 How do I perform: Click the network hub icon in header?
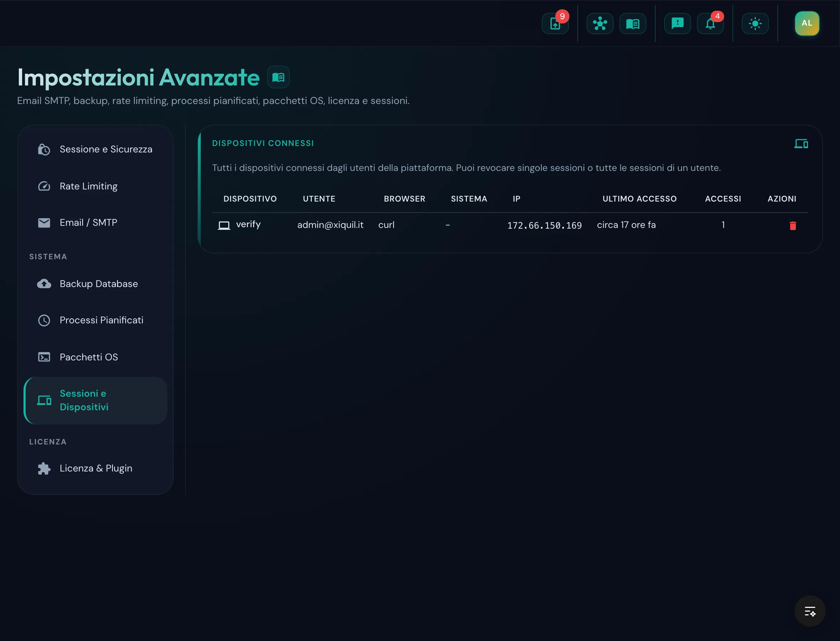tap(600, 24)
